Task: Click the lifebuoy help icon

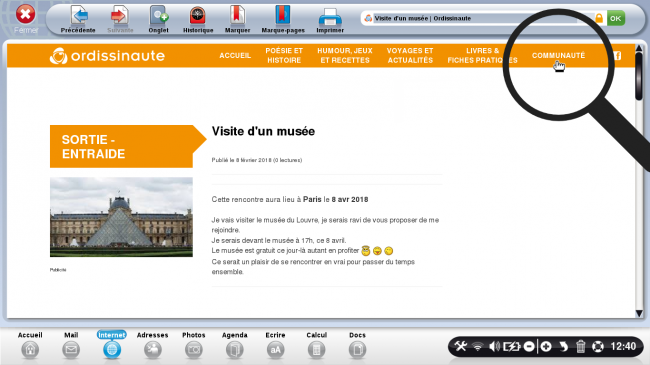Action: (x=598, y=346)
